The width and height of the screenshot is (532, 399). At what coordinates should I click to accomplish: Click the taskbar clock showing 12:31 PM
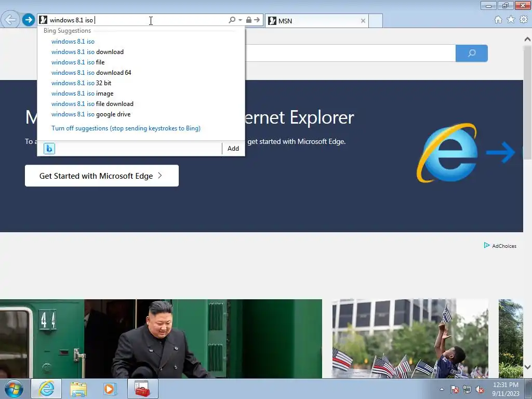tap(506, 389)
